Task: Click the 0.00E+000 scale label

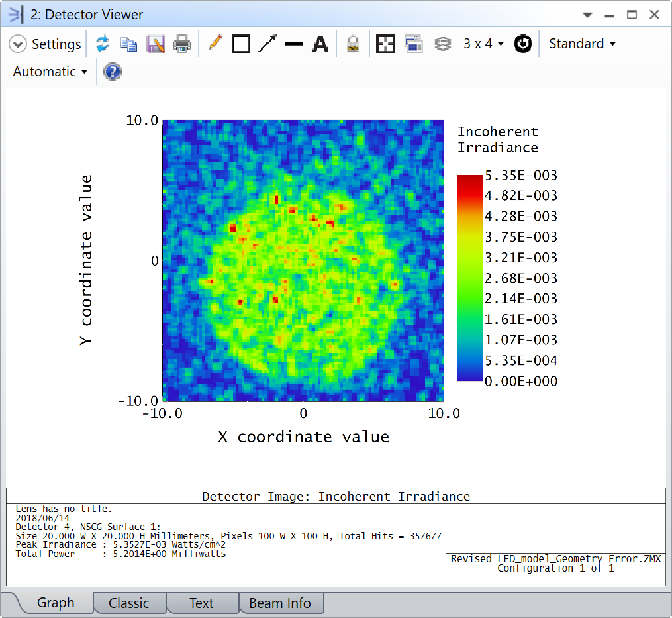Action: (520, 381)
